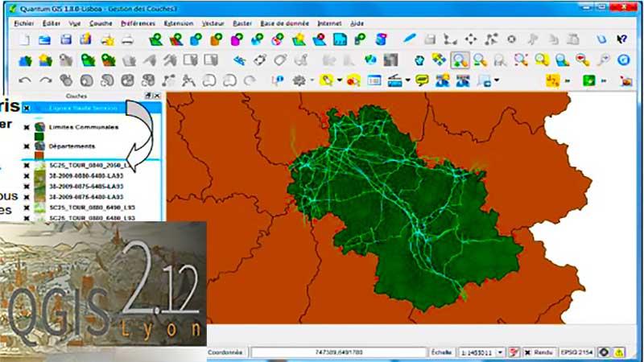Open the Raster menu
The height and width of the screenshot is (362, 644).
coord(242,23)
